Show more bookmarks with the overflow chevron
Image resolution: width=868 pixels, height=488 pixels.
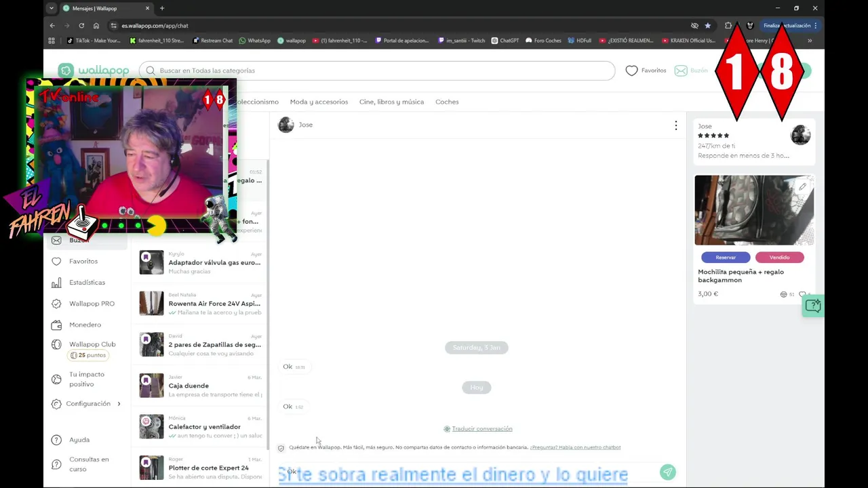[x=810, y=41]
